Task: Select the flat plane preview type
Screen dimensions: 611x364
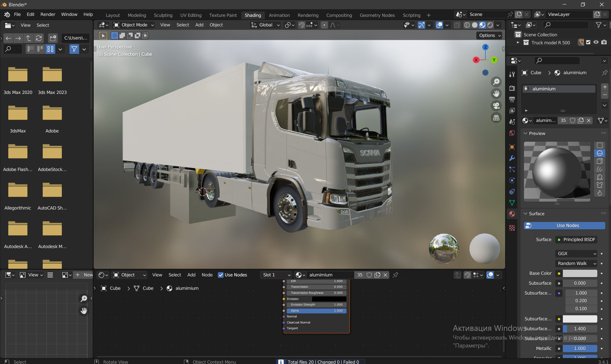Action: (600, 145)
